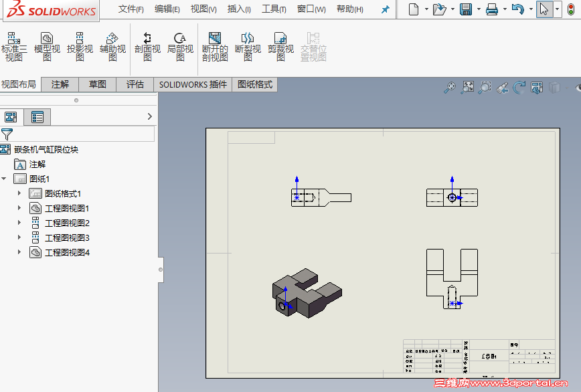
Task: Switch to the SOLIDWORKS 插件 tab
Action: pos(193,85)
